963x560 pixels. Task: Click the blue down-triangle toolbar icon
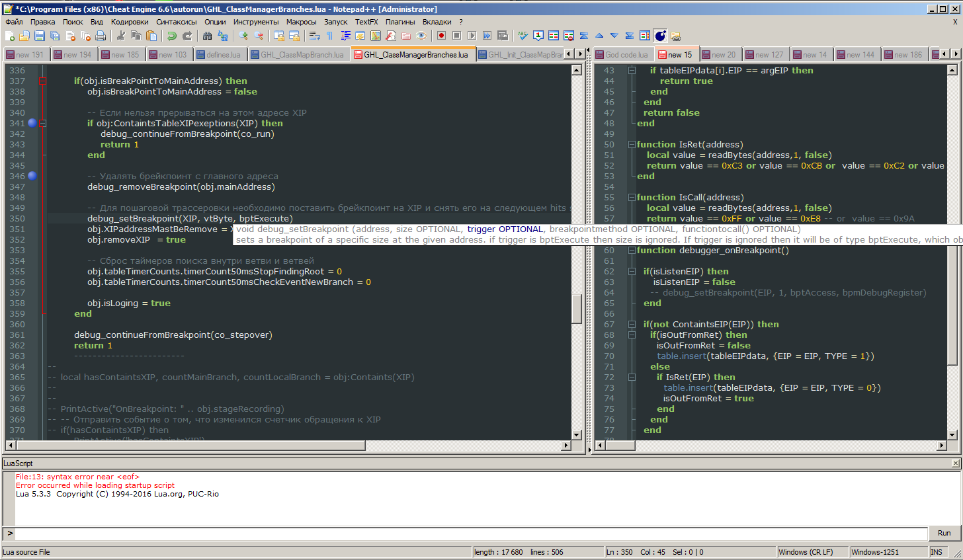pos(614,36)
